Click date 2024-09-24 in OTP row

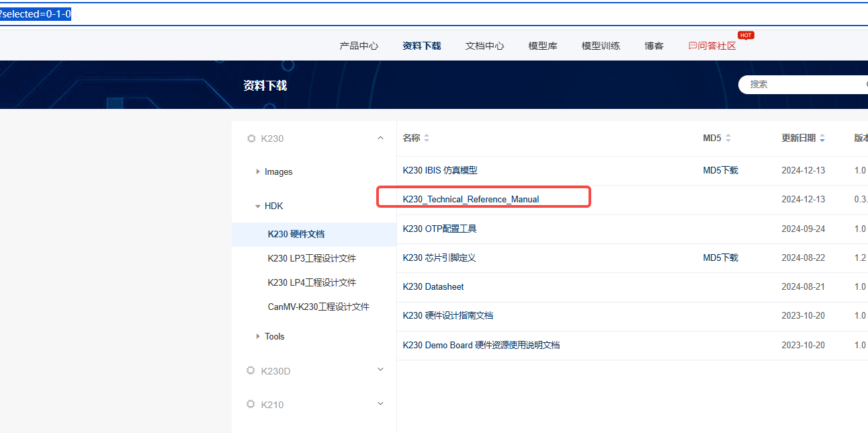click(803, 229)
